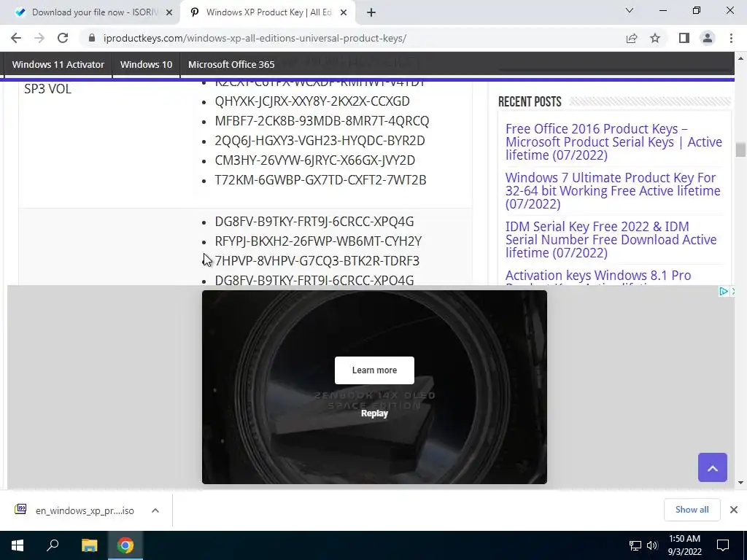The image size is (747, 560).
Task: Open Windows 7 Ultimate Product Key post
Action: [x=613, y=190]
